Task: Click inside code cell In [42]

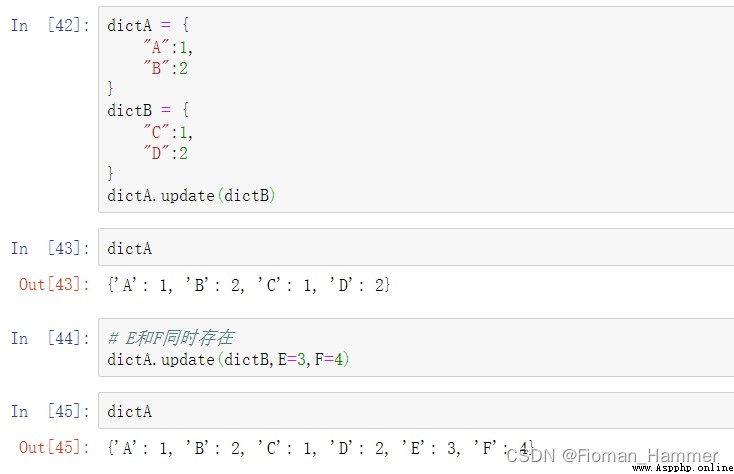Action: 416,109
